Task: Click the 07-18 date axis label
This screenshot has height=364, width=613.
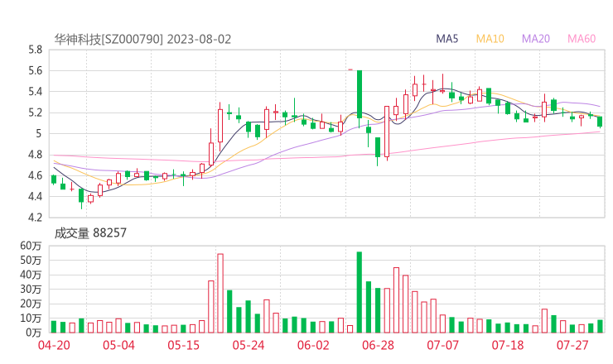Action: (x=508, y=345)
